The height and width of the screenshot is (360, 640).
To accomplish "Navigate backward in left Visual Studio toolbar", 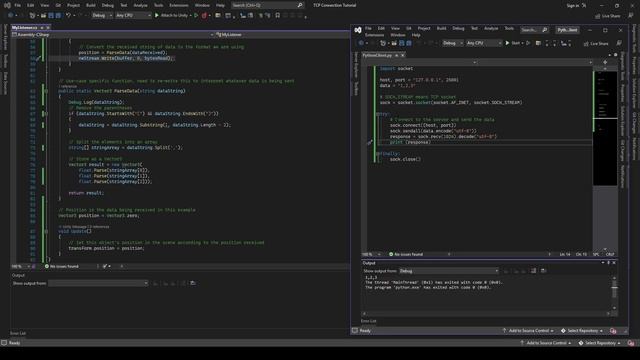I will pyautogui.click(x=10, y=16).
